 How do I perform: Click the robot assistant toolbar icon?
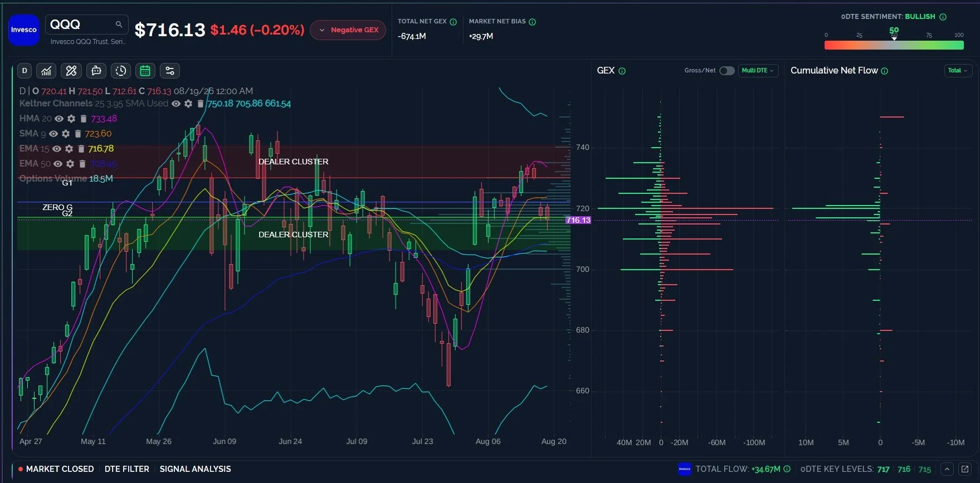click(x=96, y=71)
